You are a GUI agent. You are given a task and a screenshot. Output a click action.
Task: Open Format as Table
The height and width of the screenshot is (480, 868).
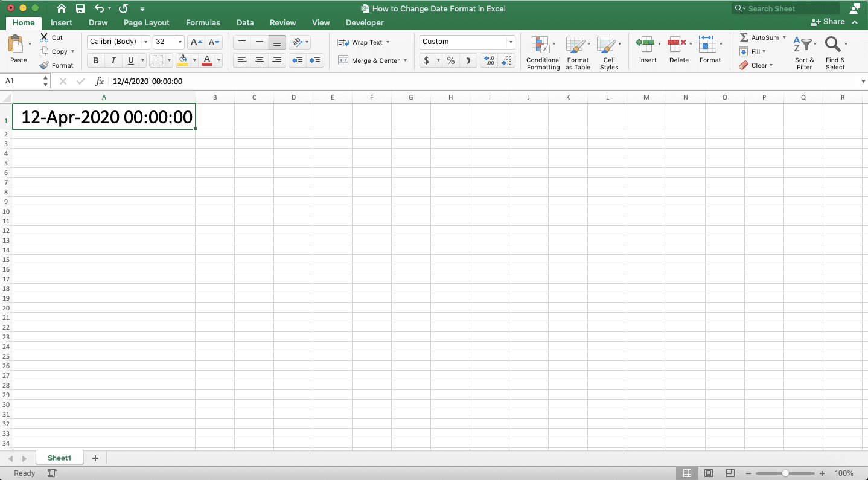click(578, 53)
